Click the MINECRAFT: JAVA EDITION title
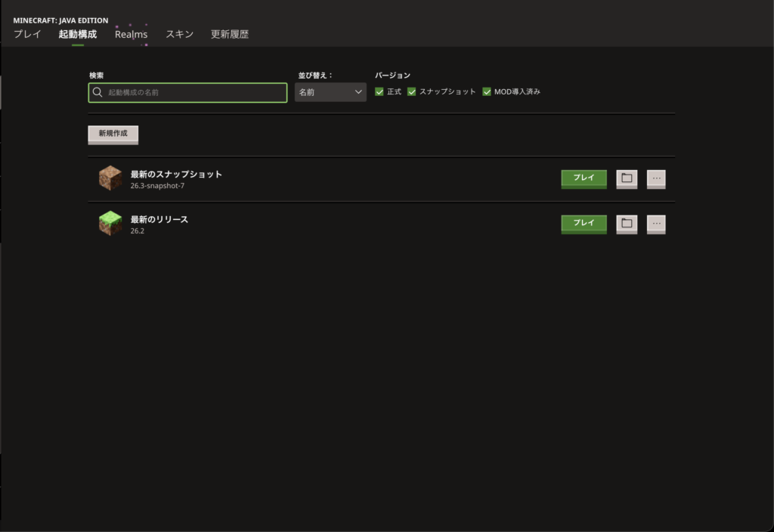Viewport: 774px width, 532px height. [x=60, y=20]
